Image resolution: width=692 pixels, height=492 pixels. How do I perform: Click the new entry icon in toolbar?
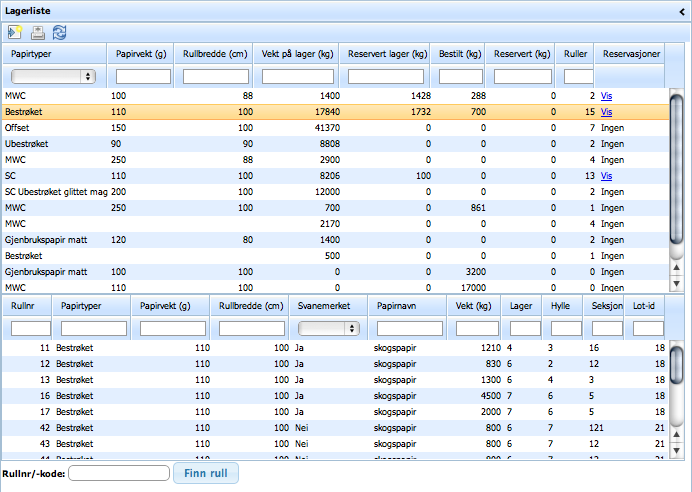click(14, 32)
